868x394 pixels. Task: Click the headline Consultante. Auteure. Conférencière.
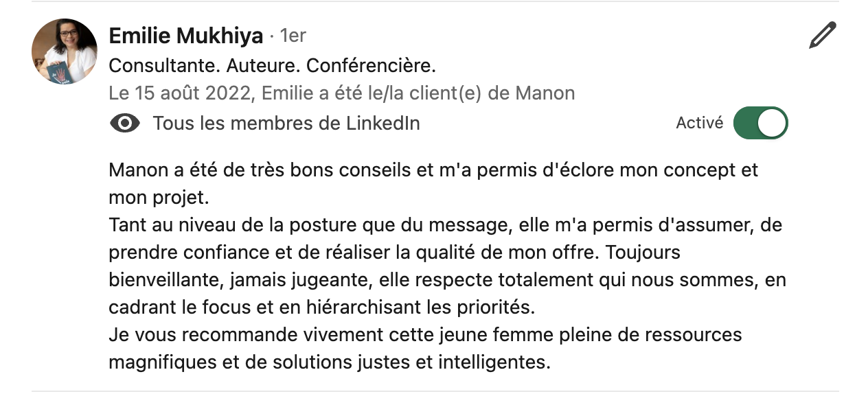(x=273, y=66)
